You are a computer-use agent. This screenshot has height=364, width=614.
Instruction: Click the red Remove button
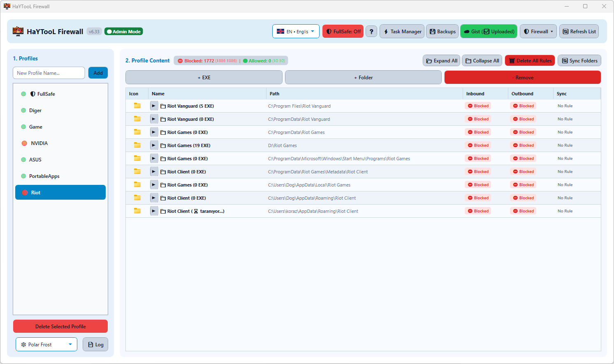coord(523,77)
